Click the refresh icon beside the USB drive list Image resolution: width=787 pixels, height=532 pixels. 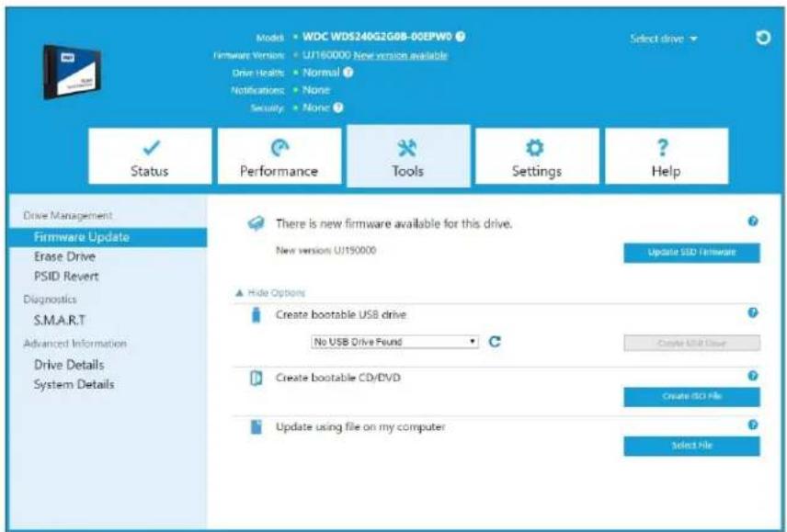495,342
